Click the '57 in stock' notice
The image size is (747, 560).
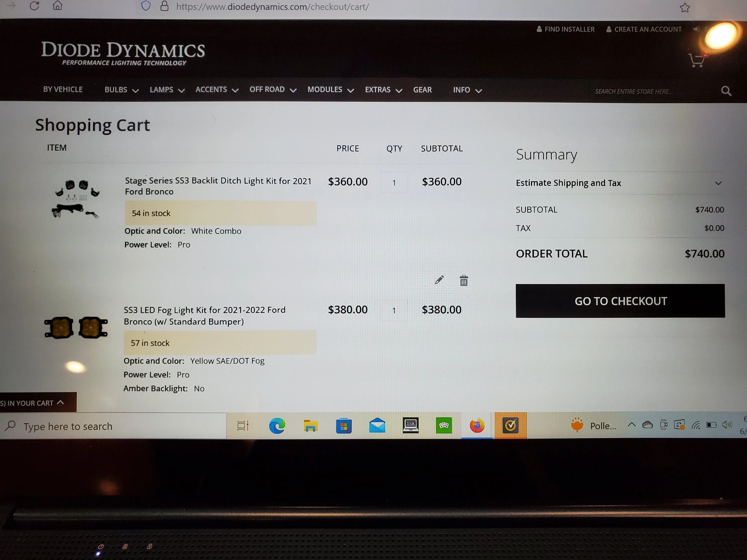(220, 343)
